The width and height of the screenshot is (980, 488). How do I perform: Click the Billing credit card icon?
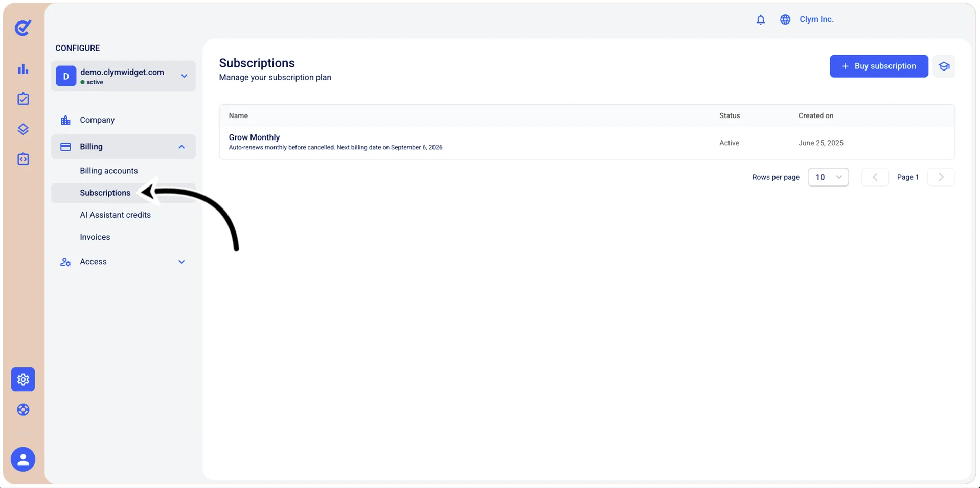[65, 147]
